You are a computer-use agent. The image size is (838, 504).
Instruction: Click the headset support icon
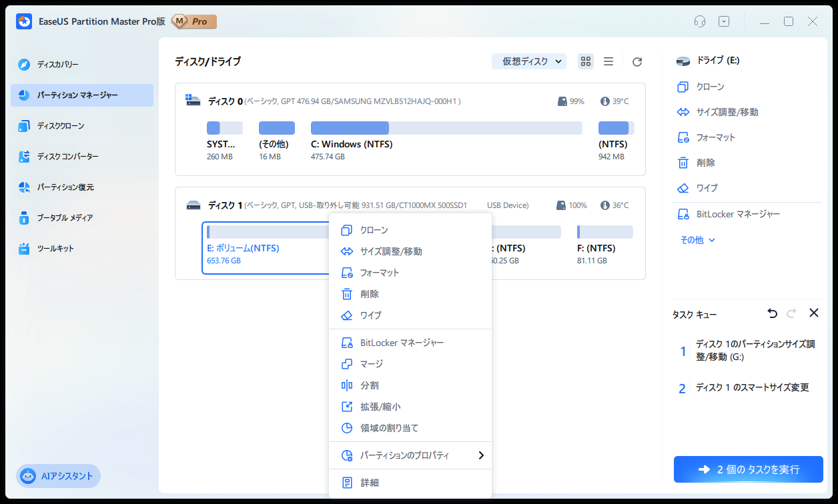pos(699,21)
